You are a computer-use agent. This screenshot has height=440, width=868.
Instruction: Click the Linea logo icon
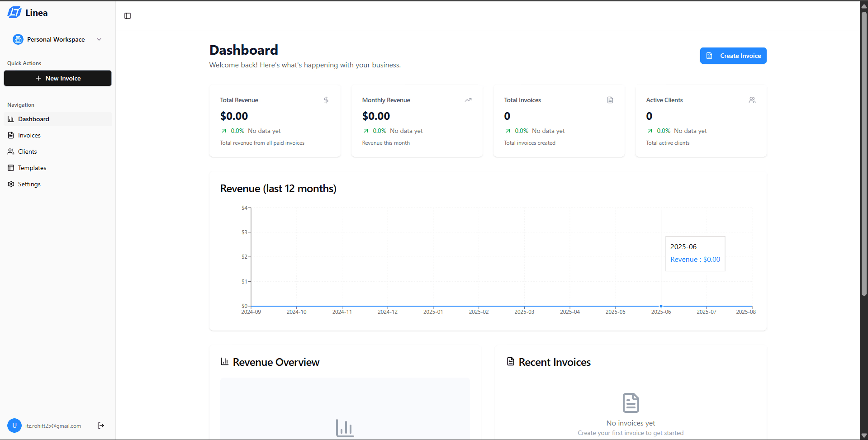[14, 13]
